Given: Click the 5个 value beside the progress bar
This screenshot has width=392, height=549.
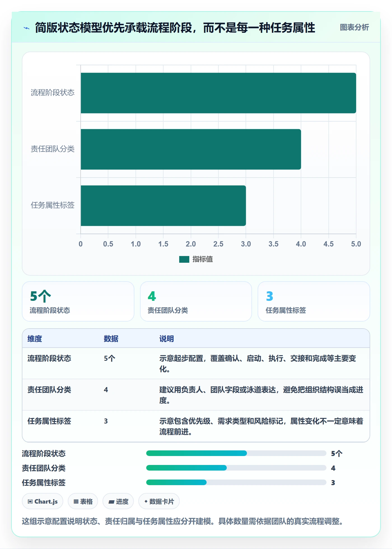Looking at the screenshot, I should click(x=337, y=453).
